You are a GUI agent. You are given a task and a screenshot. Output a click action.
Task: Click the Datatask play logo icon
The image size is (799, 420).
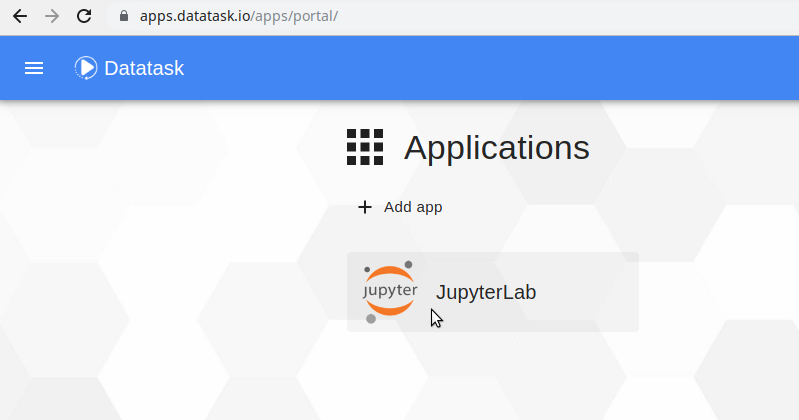[x=86, y=68]
